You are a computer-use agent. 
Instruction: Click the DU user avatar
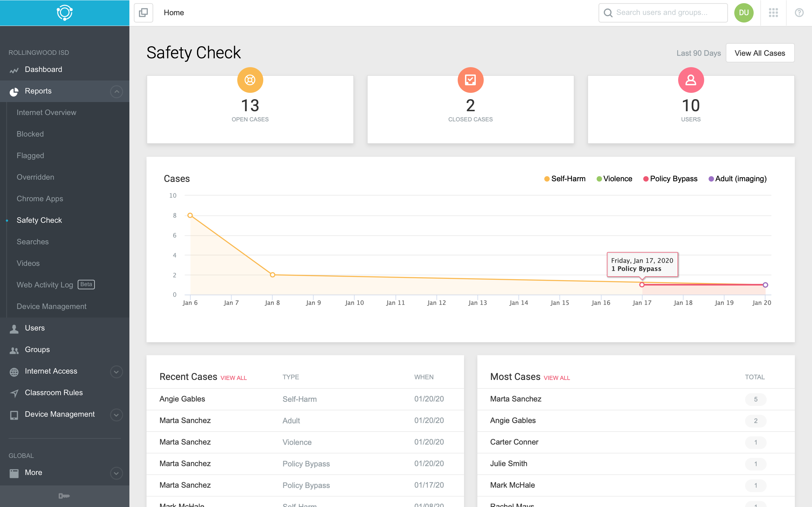pyautogui.click(x=743, y=13)
